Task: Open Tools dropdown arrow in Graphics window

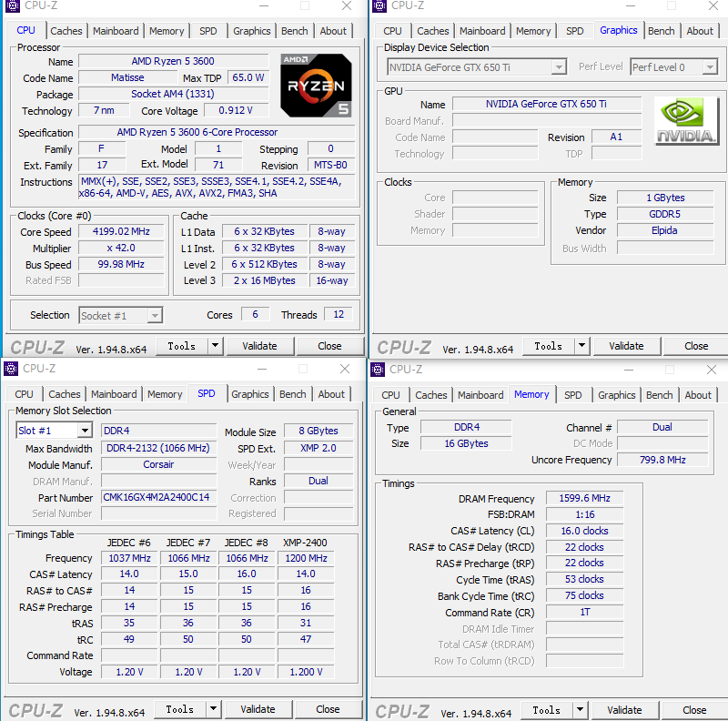Action: (581, 346)
